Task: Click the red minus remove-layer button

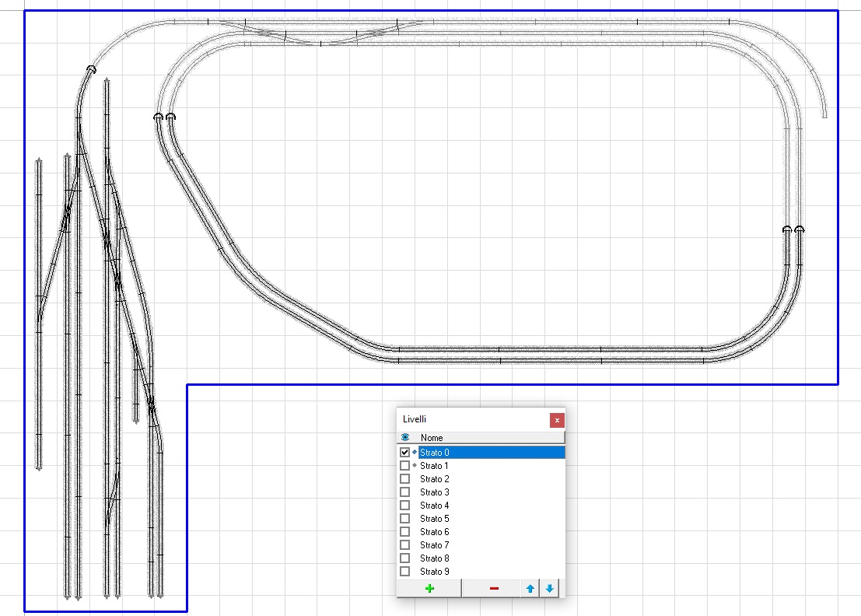Action: pos(494,589)
